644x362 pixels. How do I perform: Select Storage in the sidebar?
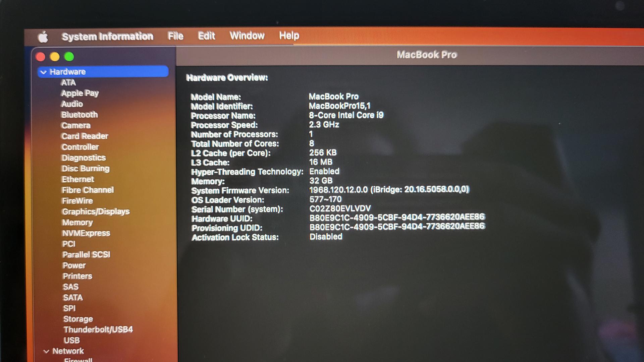tap(78, 319)
